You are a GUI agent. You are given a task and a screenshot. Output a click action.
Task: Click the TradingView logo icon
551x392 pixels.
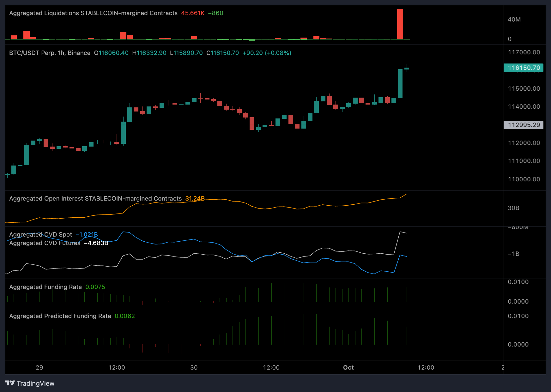tap(10, 383)
